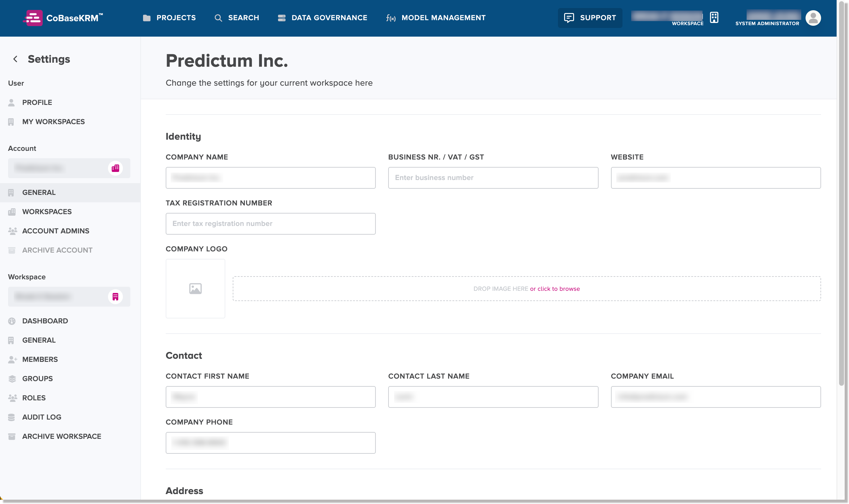Focus the Contact First Name field
The image size is (849, 504).
click(x=270, y=397)
